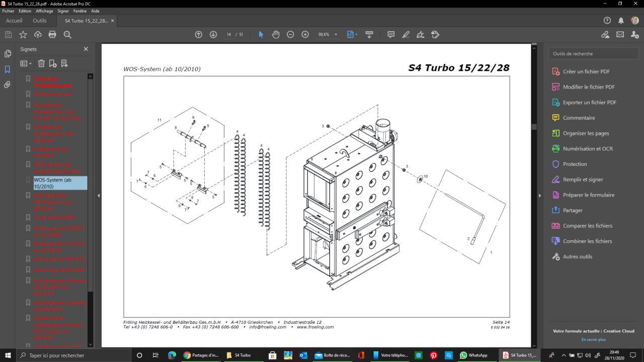Click the bookmarks list scrollbar

[91, 185]
